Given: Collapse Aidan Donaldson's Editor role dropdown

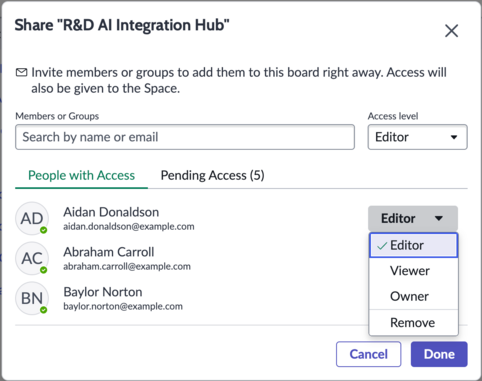Looking at the screenshot, I should coord(413,218).
